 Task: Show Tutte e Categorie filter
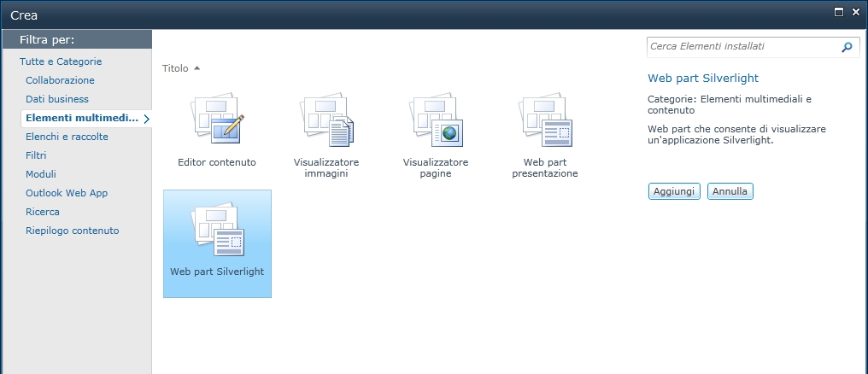pyautogui.click(x=61, y=61)
